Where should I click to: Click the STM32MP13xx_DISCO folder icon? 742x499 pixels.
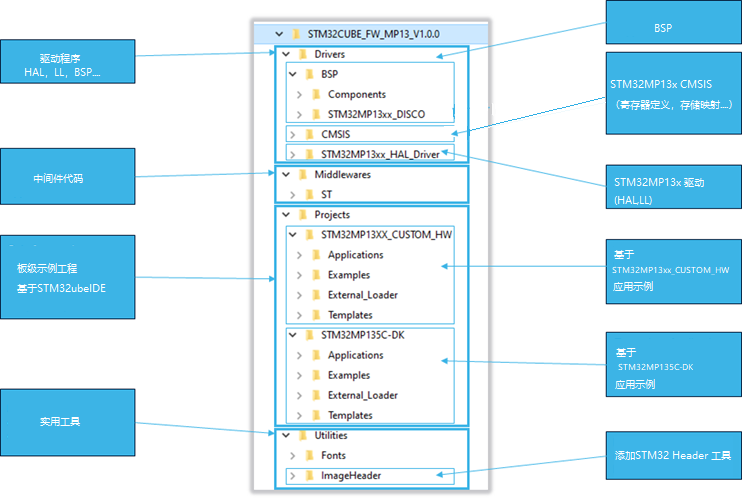coord(316,114)
